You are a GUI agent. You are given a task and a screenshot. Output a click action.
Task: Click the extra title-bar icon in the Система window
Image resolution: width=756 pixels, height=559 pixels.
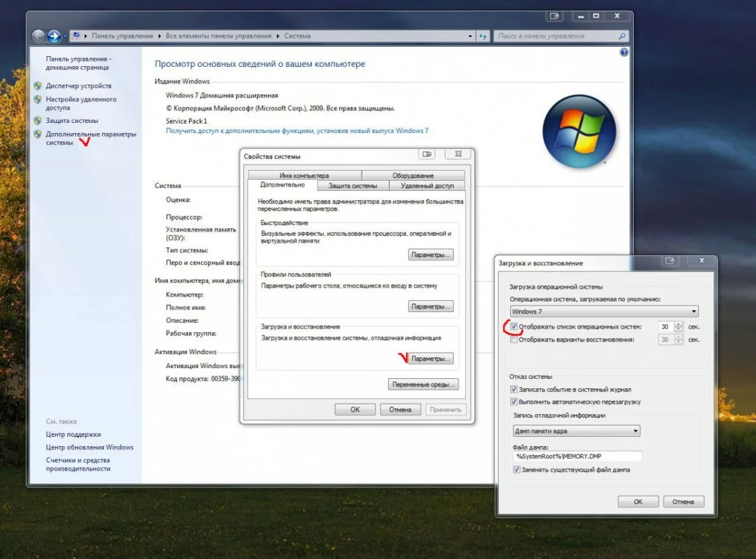(x=554, y=15)
